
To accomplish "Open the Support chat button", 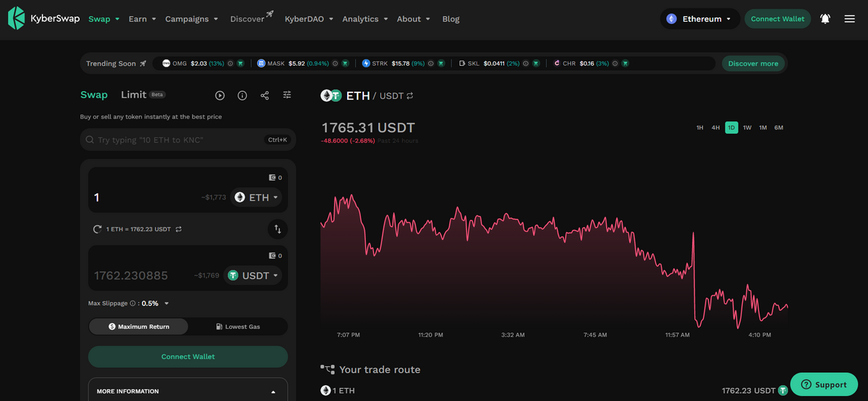I will [824, 384].
